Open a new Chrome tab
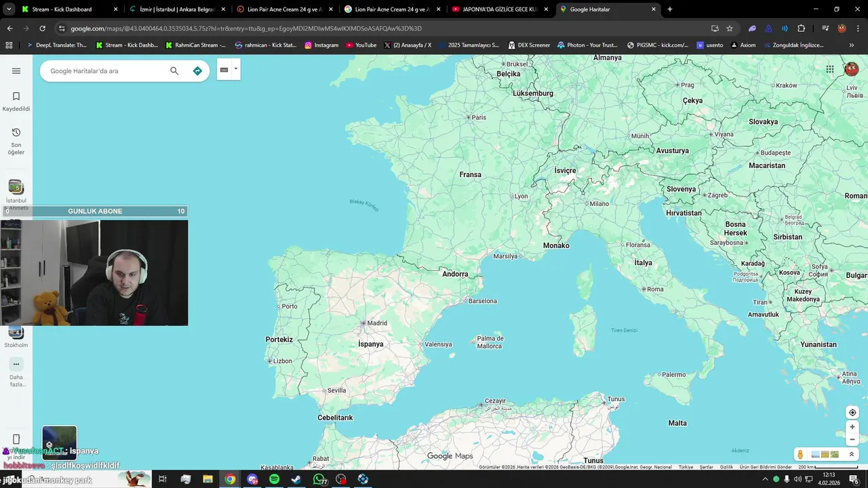 coord(670,9)
